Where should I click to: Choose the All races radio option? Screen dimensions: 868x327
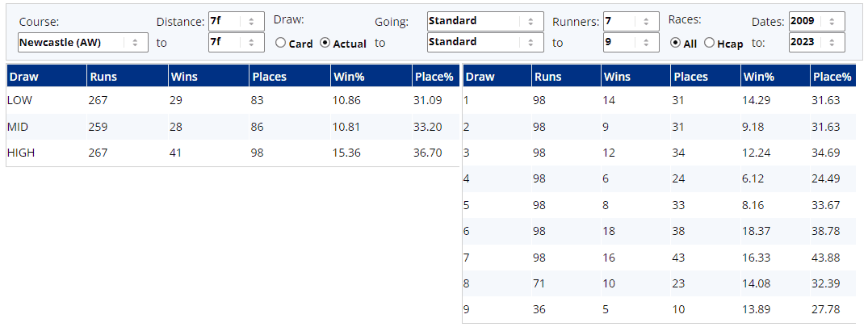(676, 44)
